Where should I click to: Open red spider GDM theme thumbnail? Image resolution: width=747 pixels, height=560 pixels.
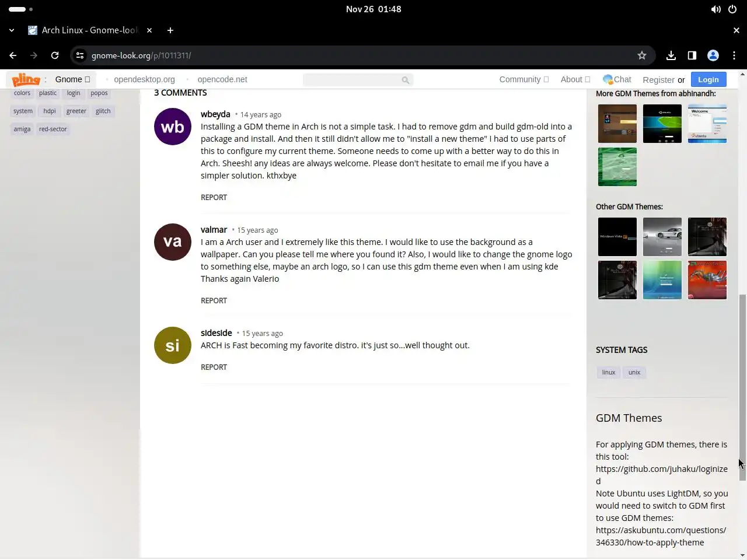[x=707, y=280]
